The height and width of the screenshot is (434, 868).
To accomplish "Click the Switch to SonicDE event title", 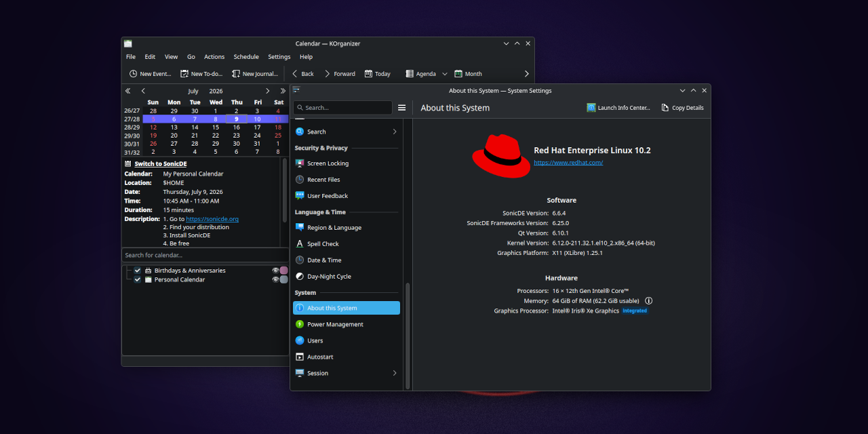I will pos(161,164).
